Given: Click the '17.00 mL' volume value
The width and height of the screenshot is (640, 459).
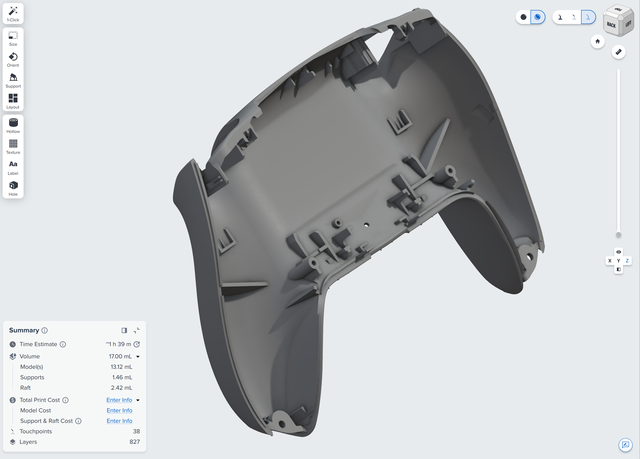Looking at the screenshot, I should pyautogui.click(x=120, y=357).
